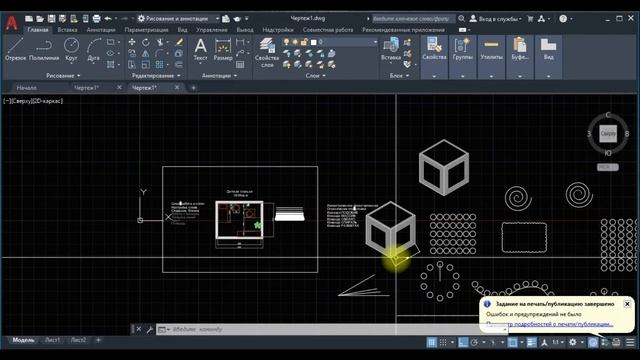Select the Круг circle tool
Screen dimensions: 640x360
tap(71, 49)
